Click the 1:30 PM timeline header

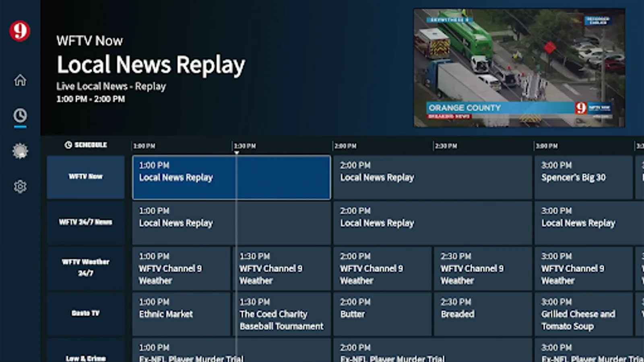pos(245,146)
